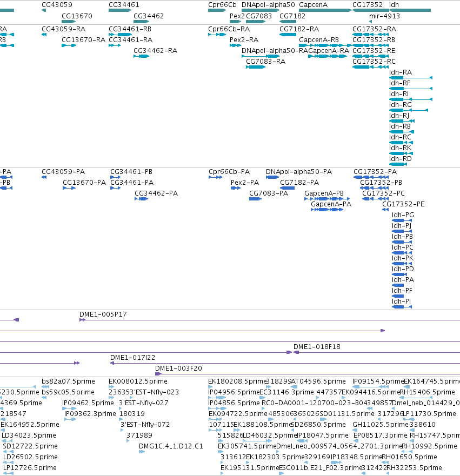Image resolution: width=460 pixels, height=476 pixels.
Task: Click the Idh-RG transcript label
Action: [x=401, y=105]
